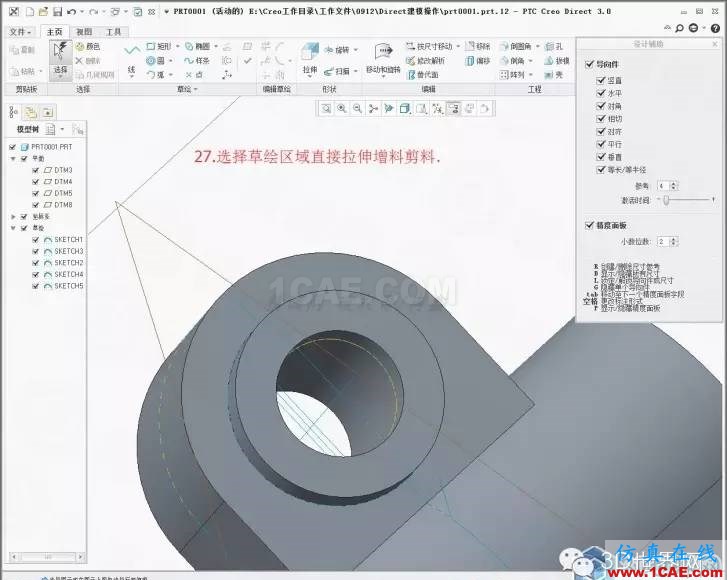The image size is (727, 580).
Task: Apply the 倒角 chamfer tool
Action: click(513, 60)
